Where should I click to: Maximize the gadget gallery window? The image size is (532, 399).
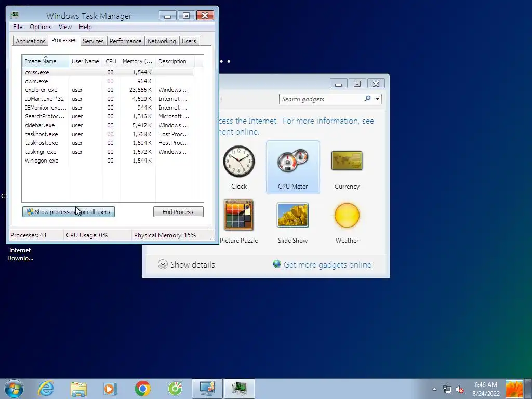pos(357,84)
